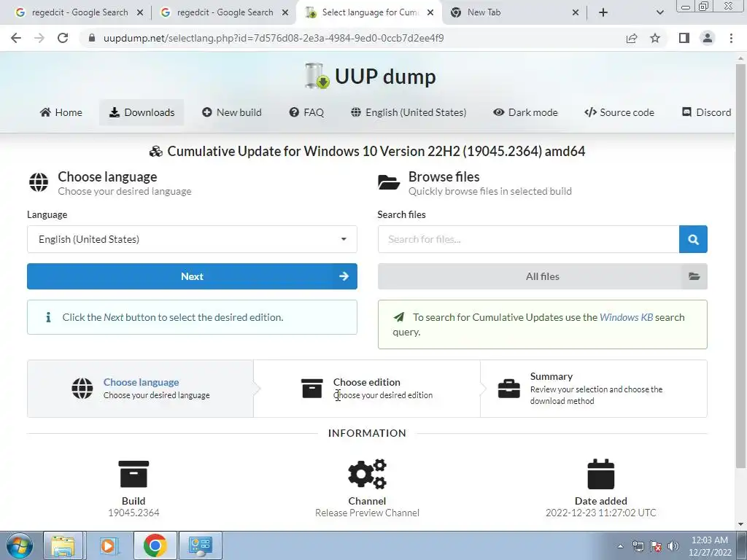Open a new tab with the plus button

click(603, 12)
